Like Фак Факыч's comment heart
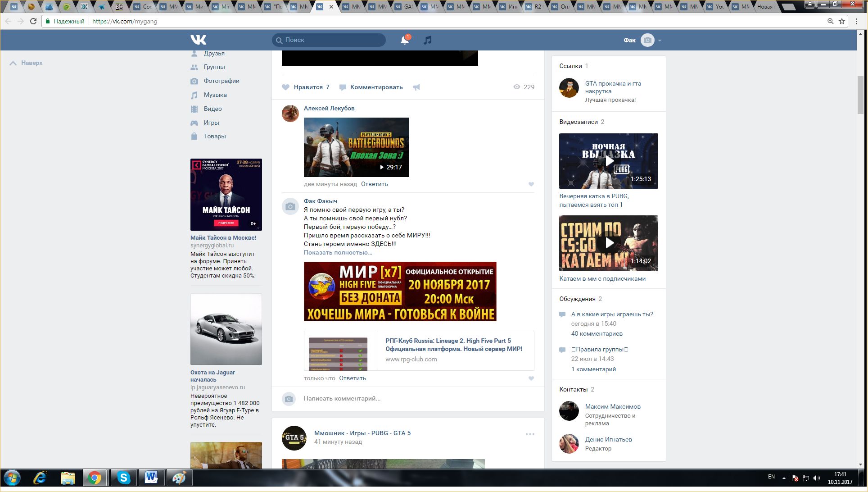 point(531,378)
